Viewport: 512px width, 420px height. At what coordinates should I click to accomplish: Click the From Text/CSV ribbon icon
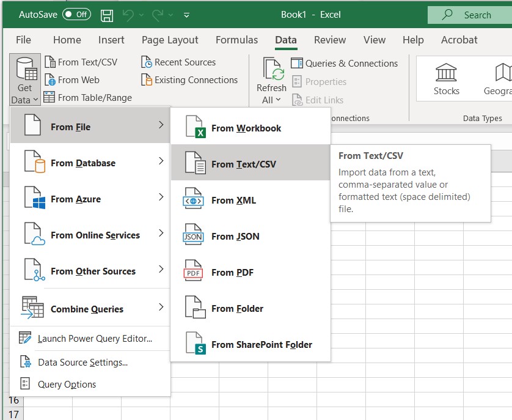[50, 62]
